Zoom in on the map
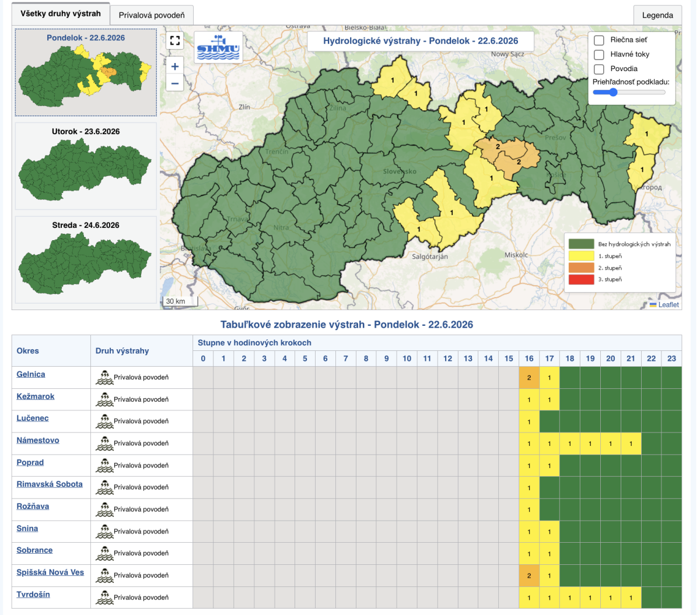 tap(174, 66)
